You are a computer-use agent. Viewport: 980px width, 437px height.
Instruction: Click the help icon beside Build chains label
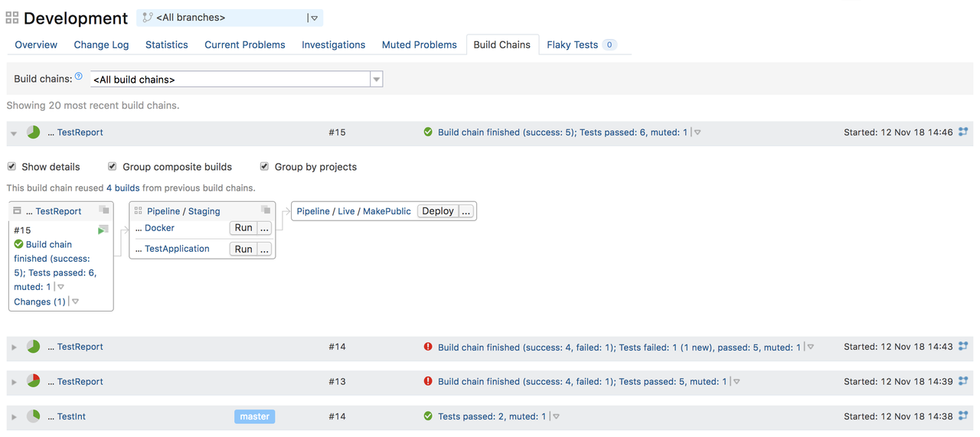tap(79, 77)
